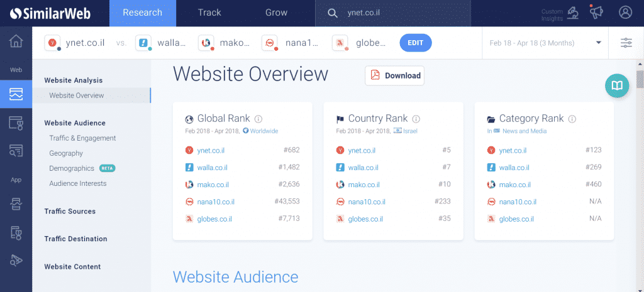Image resolution: width=644 pixels, height=292 pixels.
Task: Open the Custom Insights microscope icon
Action: pyautogui.click(x=573, y=13)
